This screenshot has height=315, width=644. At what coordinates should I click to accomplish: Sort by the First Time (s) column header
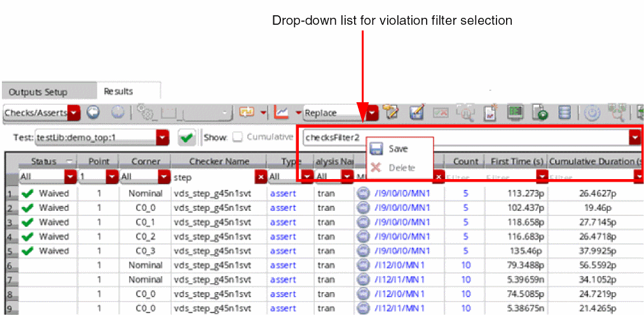pyautogui.click(x=517, y=161)
